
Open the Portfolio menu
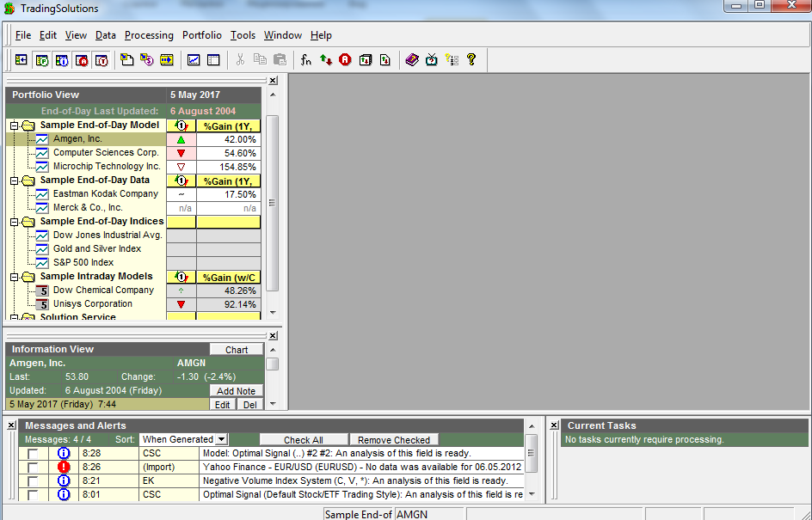coord(201,35)
